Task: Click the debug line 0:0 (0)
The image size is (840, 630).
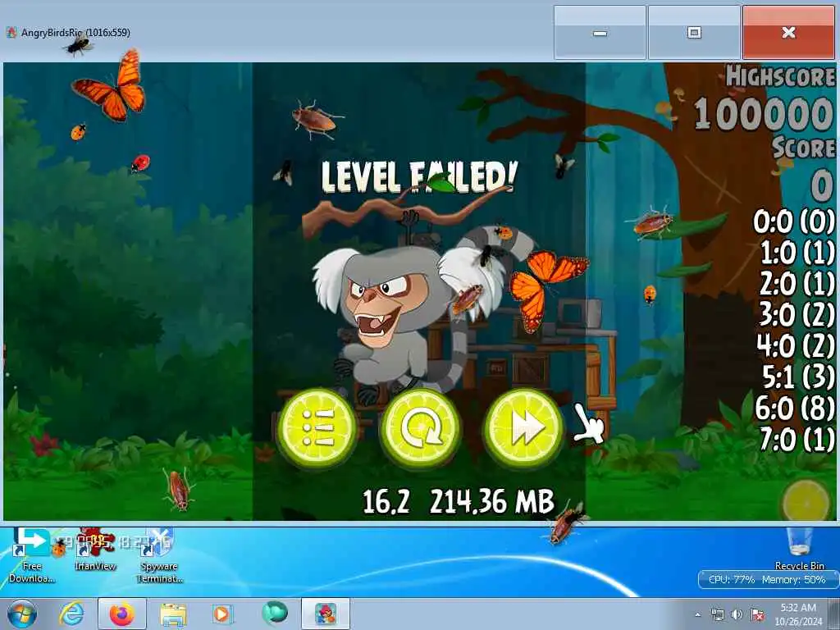Action: pos(794,221)
